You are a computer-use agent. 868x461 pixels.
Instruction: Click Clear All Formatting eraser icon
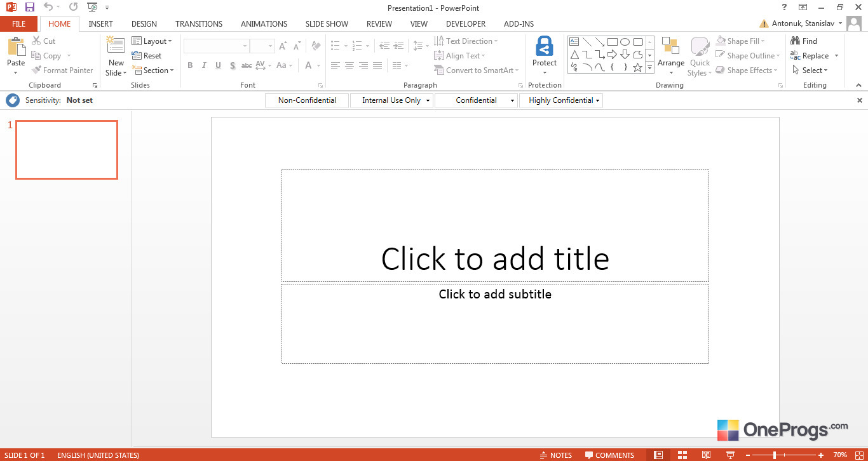point(316,46)
